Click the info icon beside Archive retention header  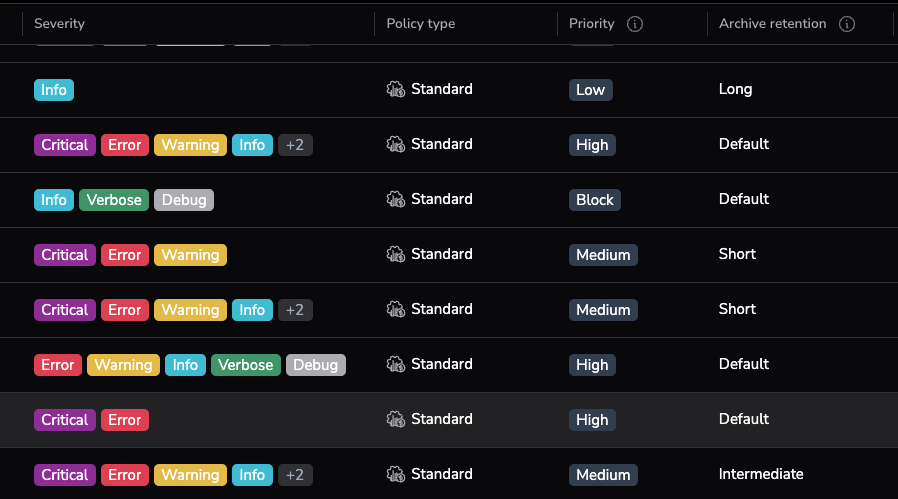point(847,24)
